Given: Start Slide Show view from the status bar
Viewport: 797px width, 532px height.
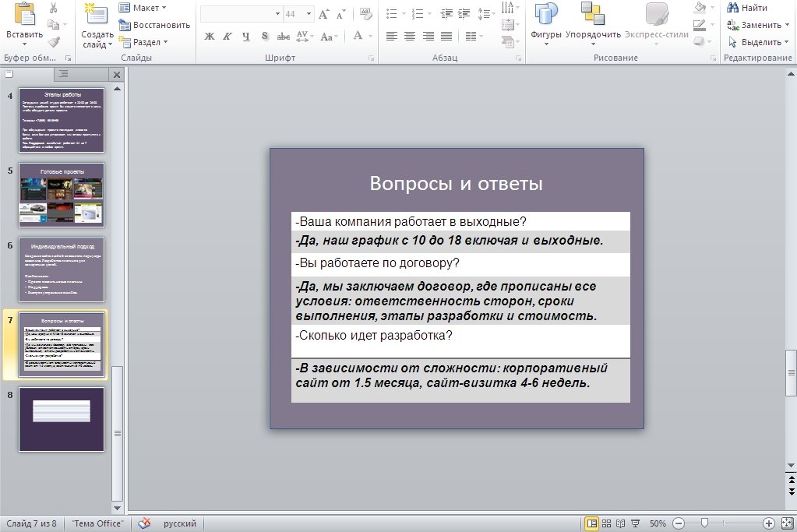Looking at the screenshot, I should (636, 523).
